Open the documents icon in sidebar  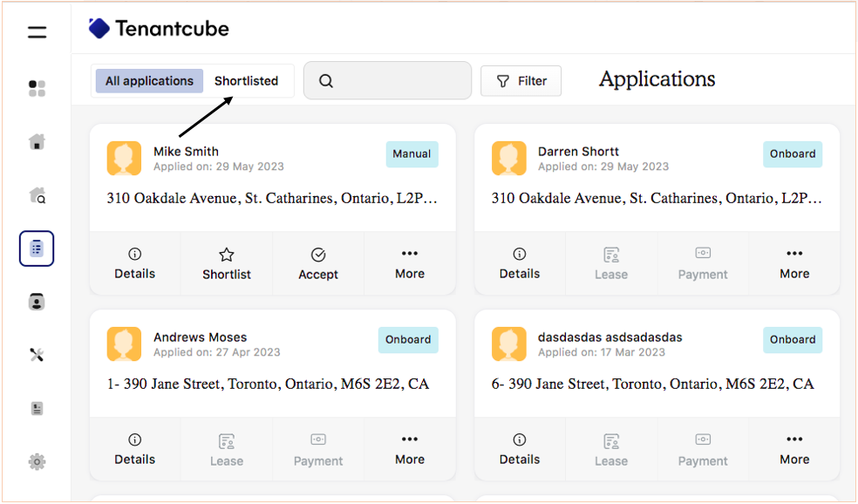37,408
